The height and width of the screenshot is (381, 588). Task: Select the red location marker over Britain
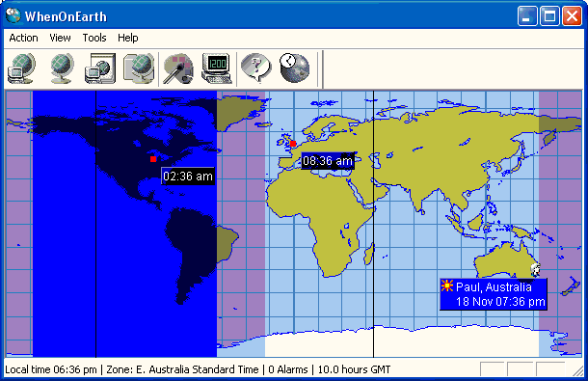(x=293, y=144)
